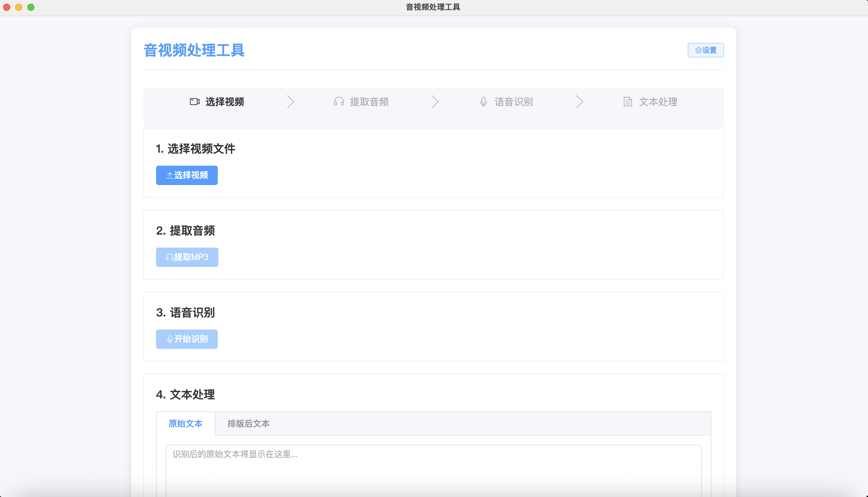Image resolution: width=868 pixels, height=497 pixels.
Task: Click the green macOS fullscreen window button
Action: click(x=31, y=7)
